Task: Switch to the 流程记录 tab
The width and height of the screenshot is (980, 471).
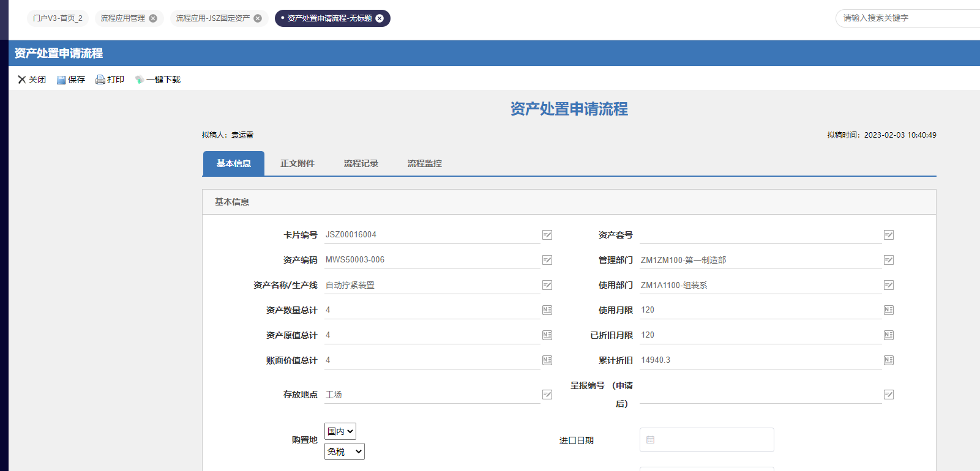Action: (x=361, y=163)
